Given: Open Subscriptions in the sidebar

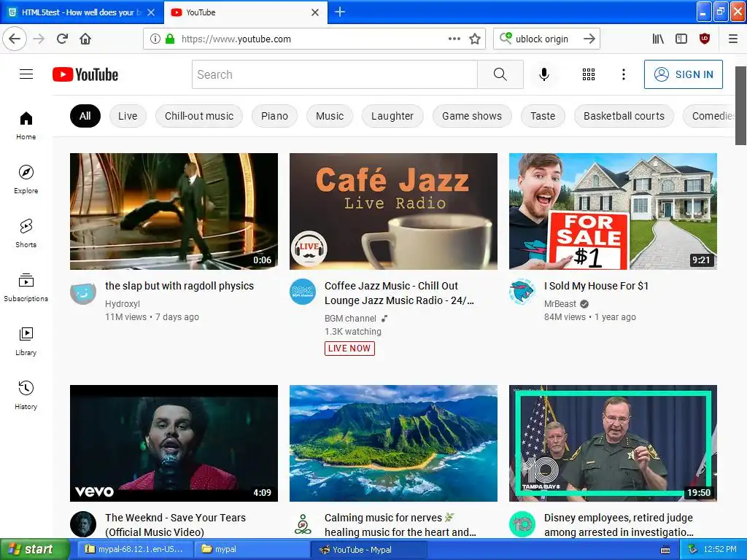Looking at the screenshot, I should (26, 287).
